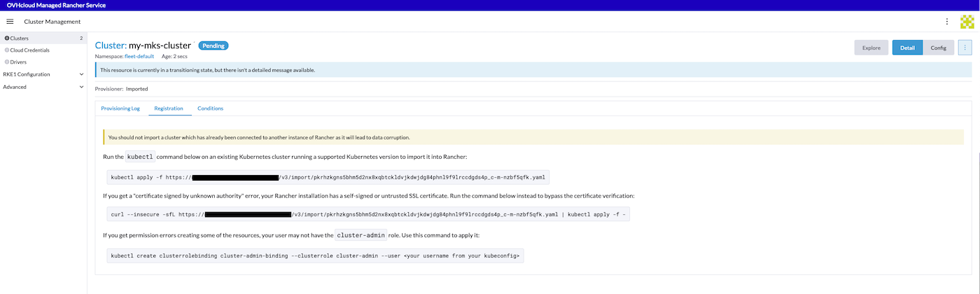Open cluster actions three-dot menu
This screenshot has width=980, height=294.
click(965, 48)
